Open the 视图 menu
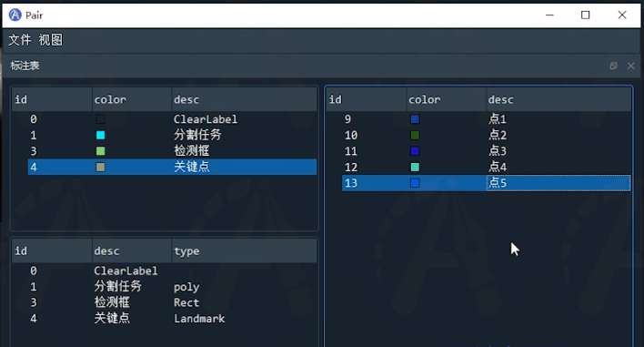This screenshot has width=644, height=347. point(51,40)
